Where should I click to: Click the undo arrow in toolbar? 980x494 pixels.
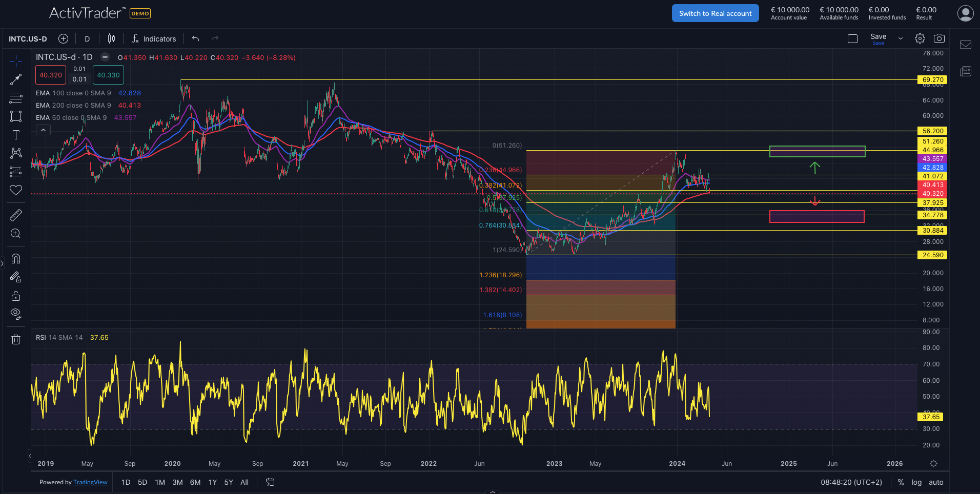coord(195,38)
